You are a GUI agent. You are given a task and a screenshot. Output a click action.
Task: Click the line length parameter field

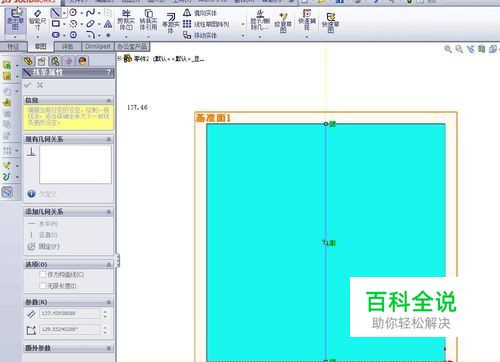(x=70, y=313)
